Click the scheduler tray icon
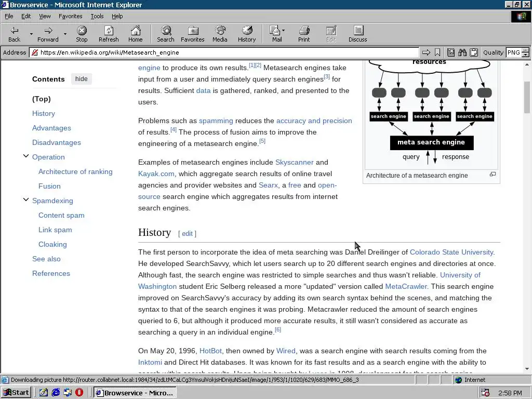This screenshot has height=399, width=532. [486, 393]
